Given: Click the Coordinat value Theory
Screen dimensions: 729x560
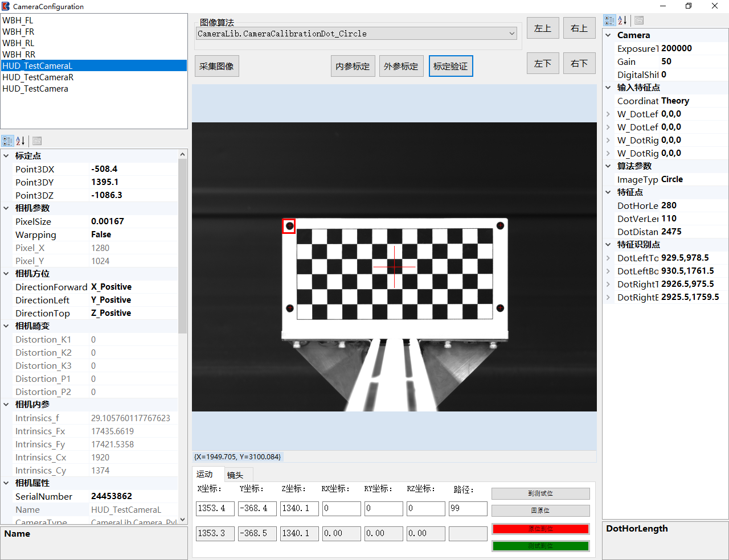Looking at the screenshot, I should point(694,101).
